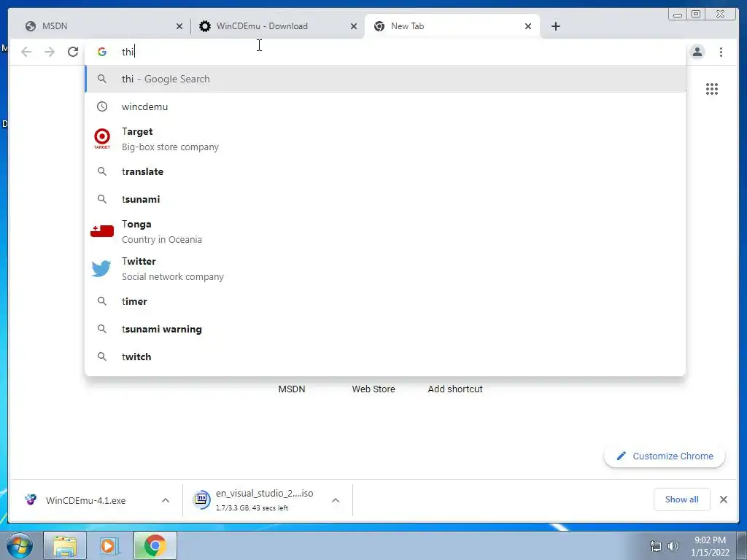
Task: Click the Google G icon in address bar
Action: pyautogui.click(x=102, y=52)
